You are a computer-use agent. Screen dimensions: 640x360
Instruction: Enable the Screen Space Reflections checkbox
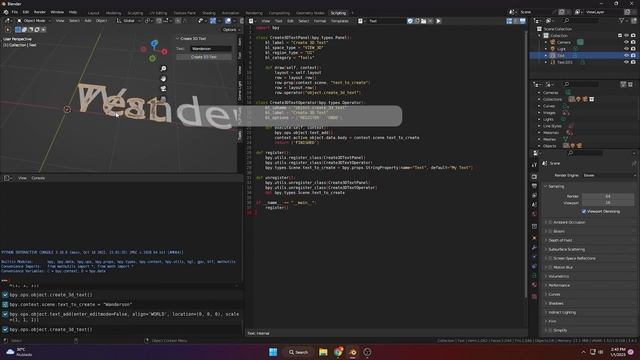pos(550,258)
